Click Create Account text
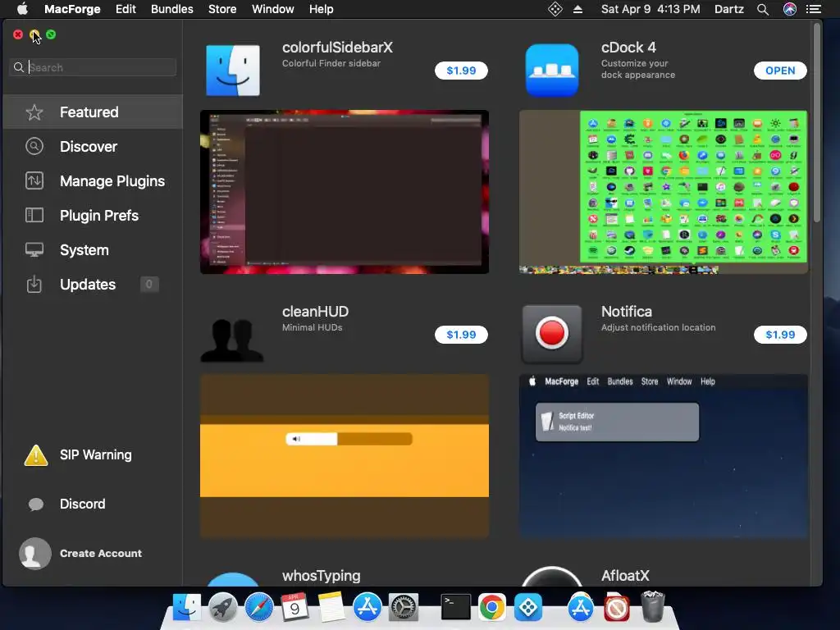This screenshot has width=840, height=630. (101, 554)
